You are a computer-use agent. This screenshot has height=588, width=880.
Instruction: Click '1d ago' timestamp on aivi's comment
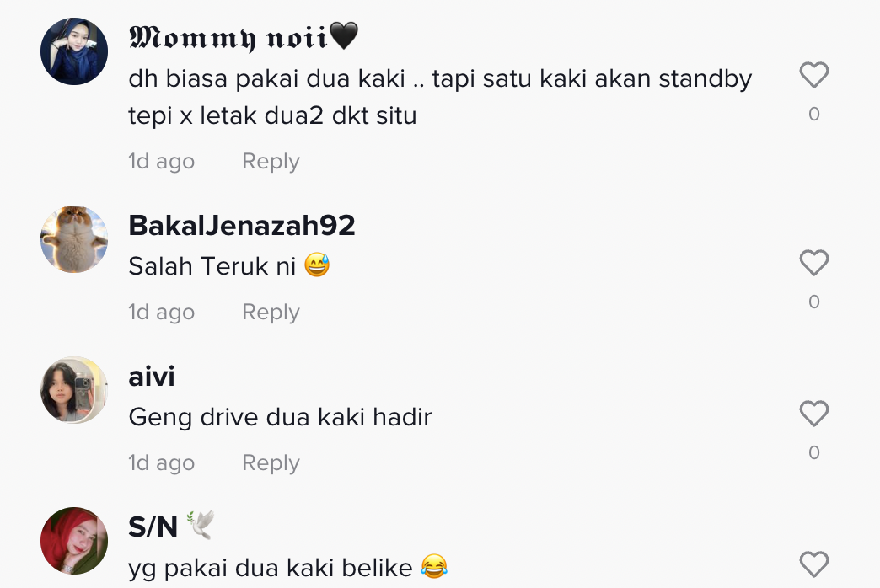tap(161, 463)
